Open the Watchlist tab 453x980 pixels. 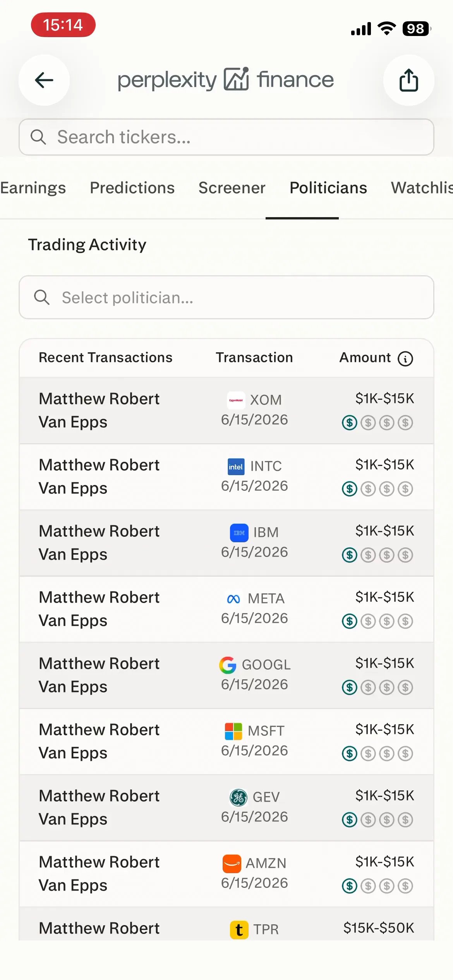[x=422, y=188]
